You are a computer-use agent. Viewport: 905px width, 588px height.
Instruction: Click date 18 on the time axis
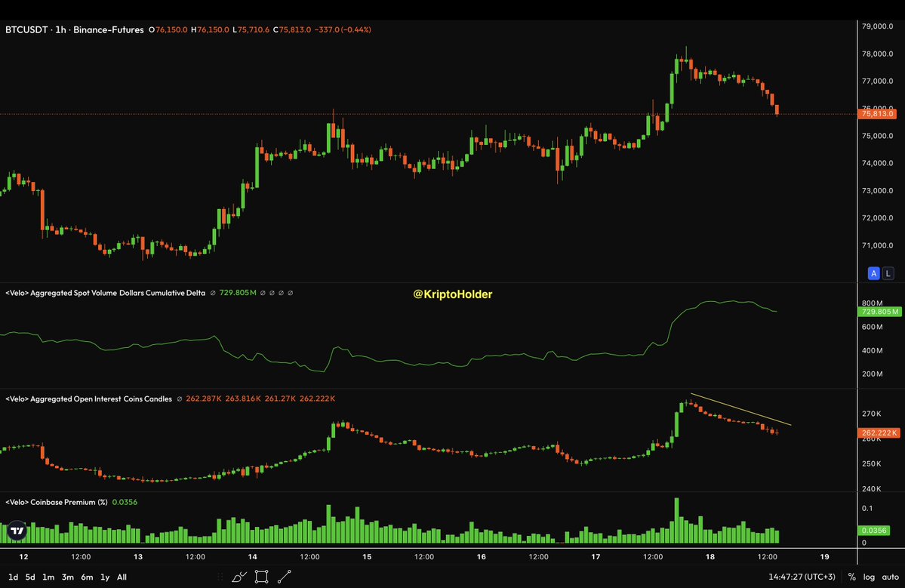pos(710,557)
